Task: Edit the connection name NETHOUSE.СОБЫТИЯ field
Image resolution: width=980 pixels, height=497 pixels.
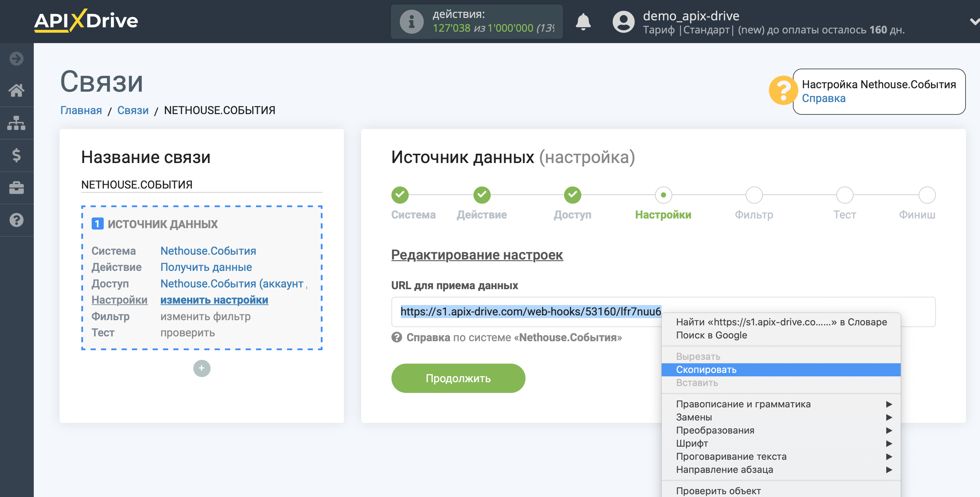Action: click(202, 185)
